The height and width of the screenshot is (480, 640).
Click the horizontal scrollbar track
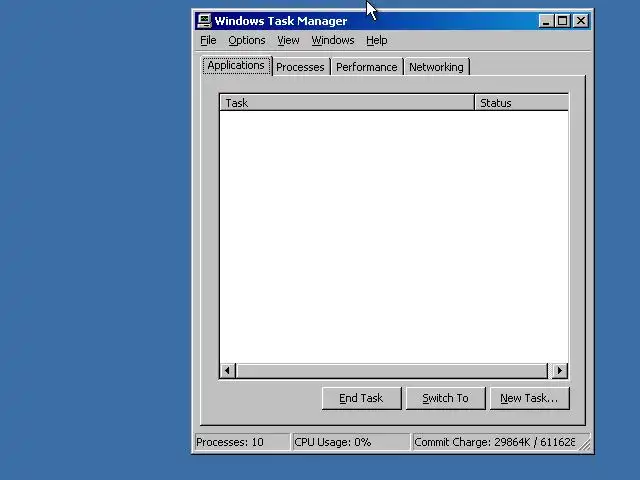(x=392, y=371)
